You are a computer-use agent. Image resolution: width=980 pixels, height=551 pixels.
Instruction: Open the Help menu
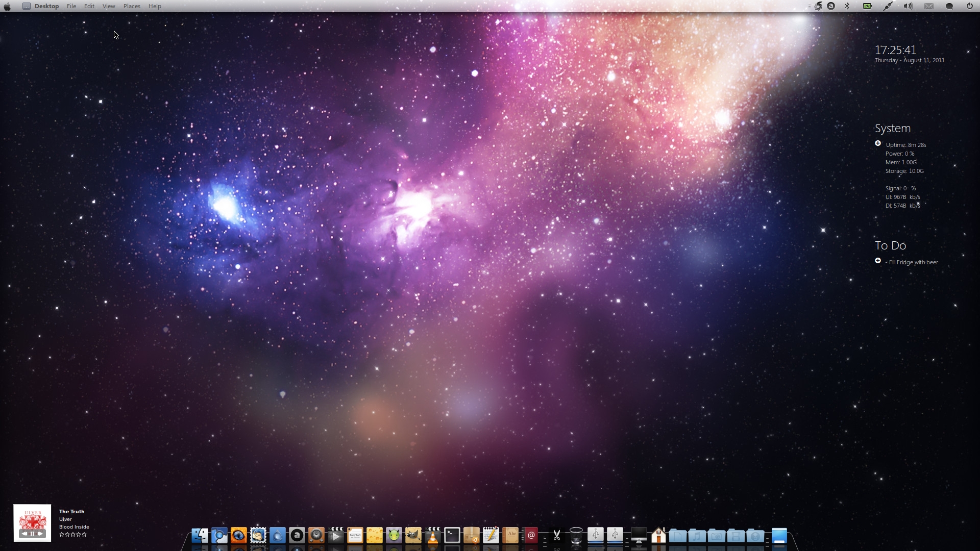pyautogui.click(x=155, y=6)
